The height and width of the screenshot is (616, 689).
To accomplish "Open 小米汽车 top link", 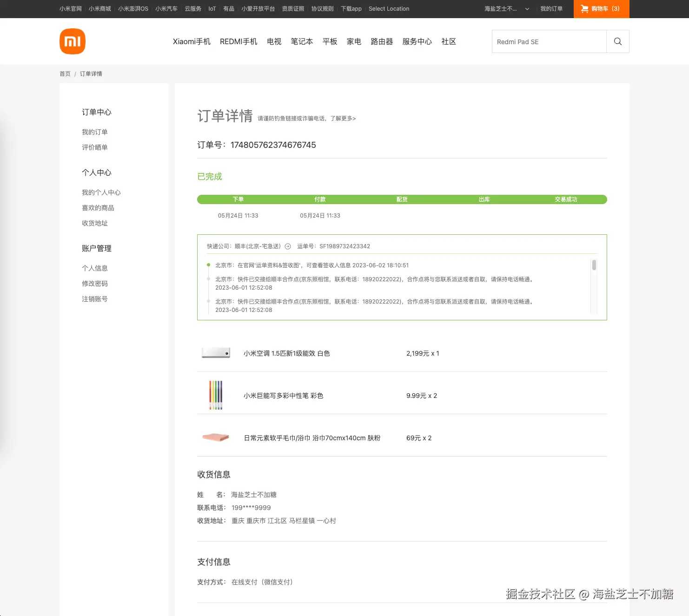I will (x=166, y=9).
